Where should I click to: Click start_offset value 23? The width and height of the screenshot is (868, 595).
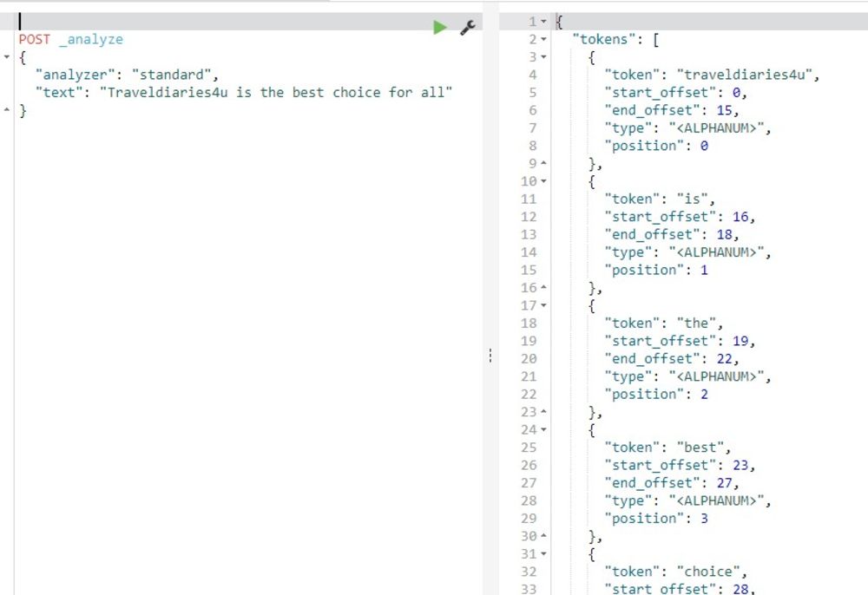(x=740, y=465)
